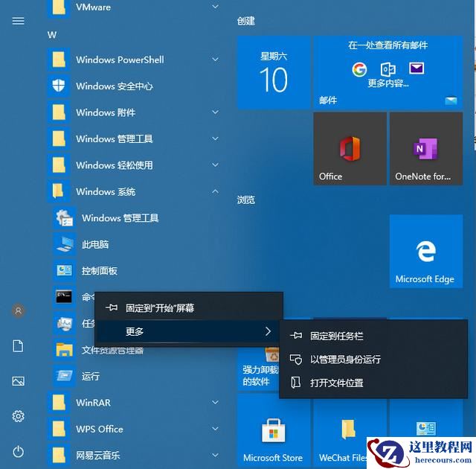Image resolution: width=476 pixels, height=469 pixels.
Task: Open the 邮件 mail tile label
Action: pos(328,100)
